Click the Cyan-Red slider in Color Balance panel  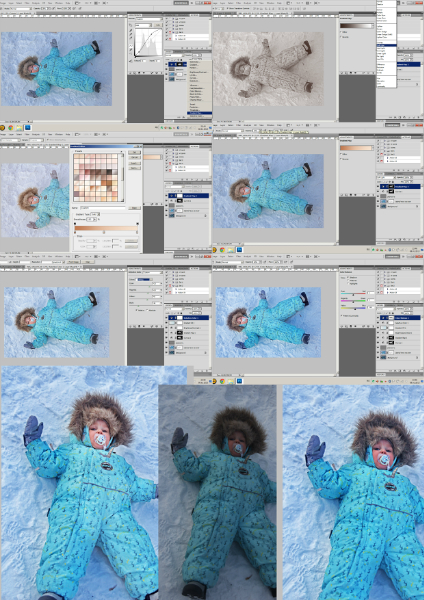[x=353, y=295]
